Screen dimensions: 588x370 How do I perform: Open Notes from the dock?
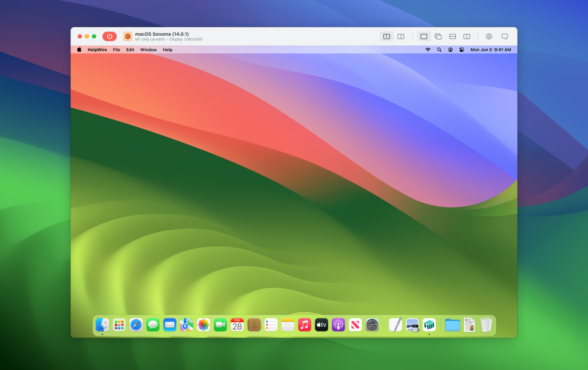point(288,325)
